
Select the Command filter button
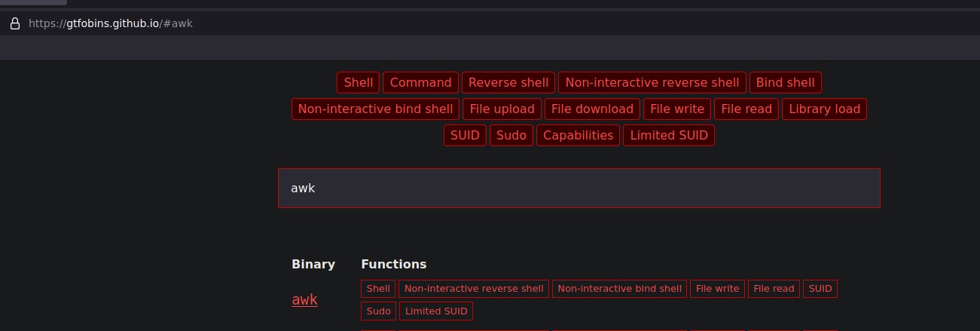(420, 82)
